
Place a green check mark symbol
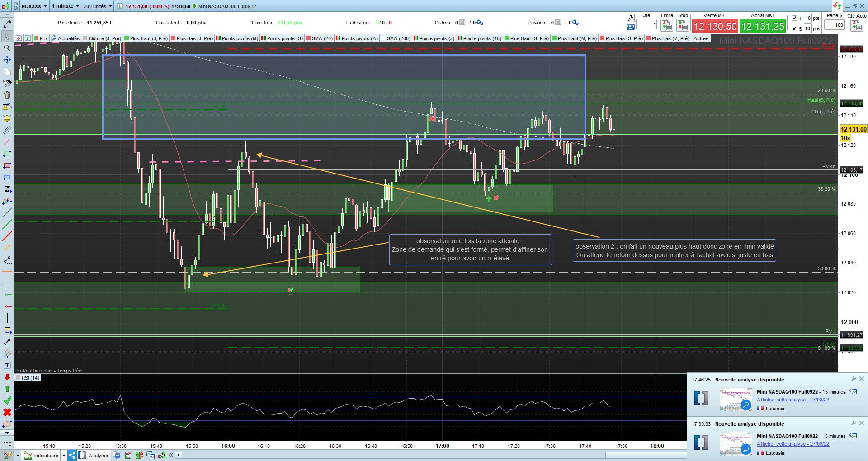point(7,400)
